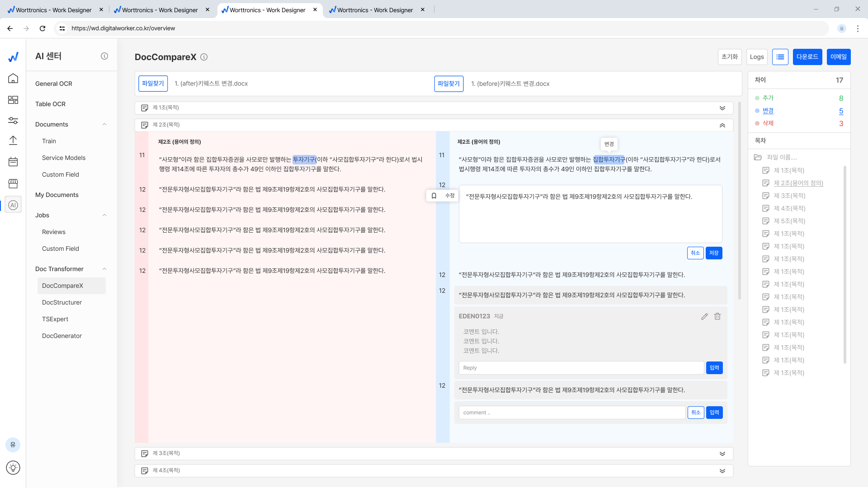868x488 pixels.
Task: Open the calendar icon in left sidebar
Action: [x=13, y=162]
